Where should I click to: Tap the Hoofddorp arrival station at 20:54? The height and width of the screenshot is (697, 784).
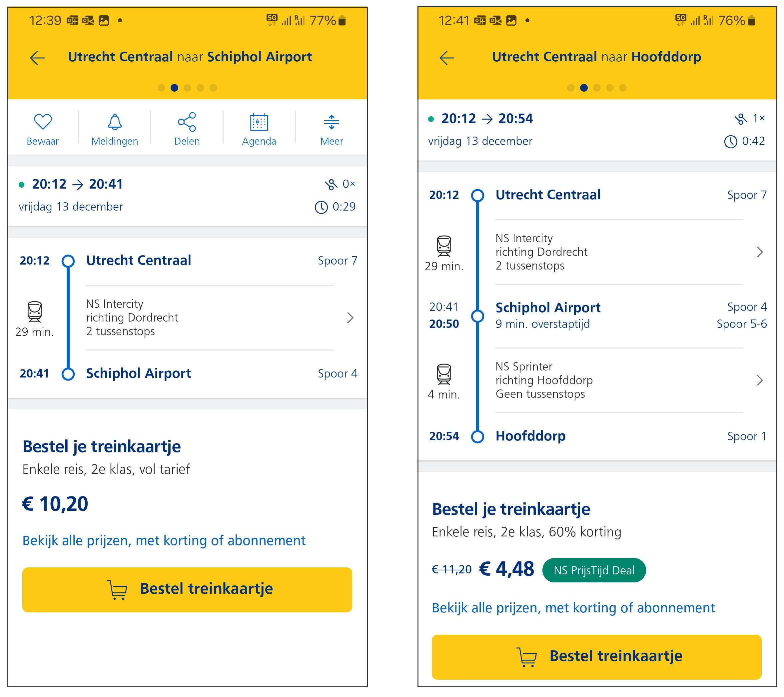[530, 436]
